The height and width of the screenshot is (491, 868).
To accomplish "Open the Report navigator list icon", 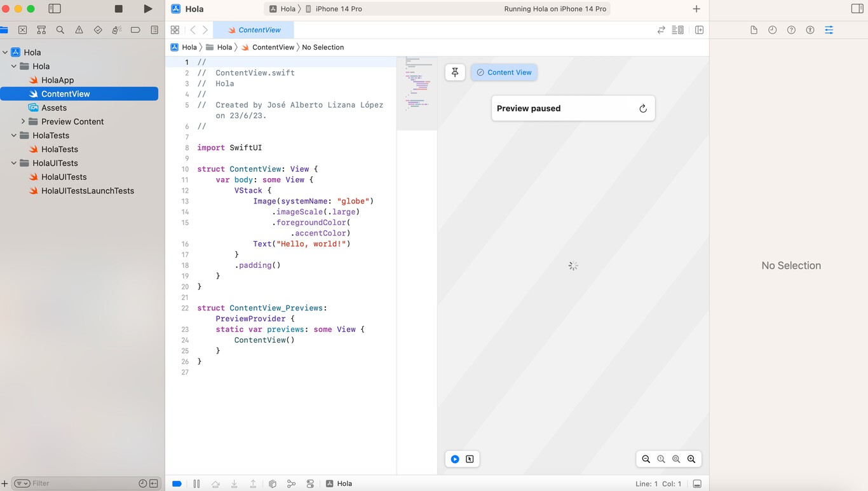I will tap(154, 29).
